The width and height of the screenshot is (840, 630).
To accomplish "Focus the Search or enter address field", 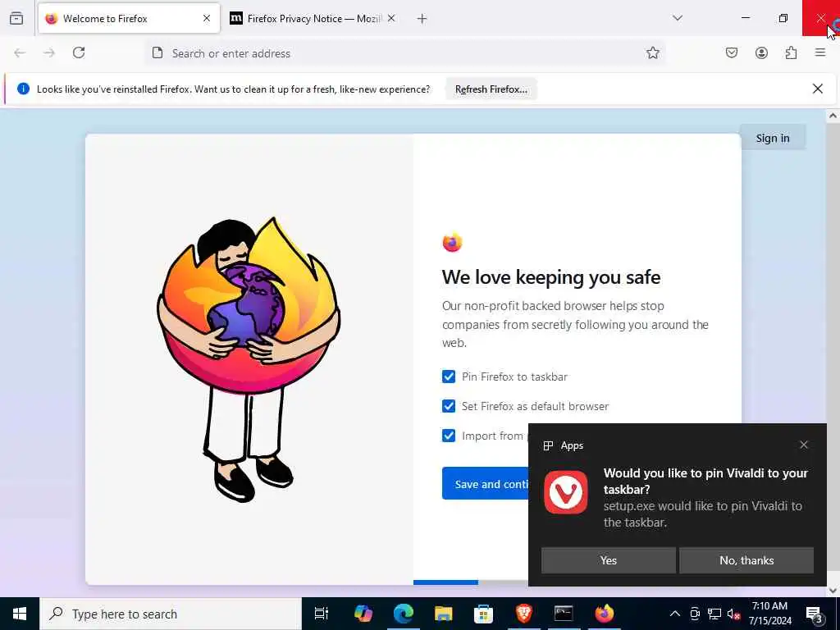I will (404, 53).
